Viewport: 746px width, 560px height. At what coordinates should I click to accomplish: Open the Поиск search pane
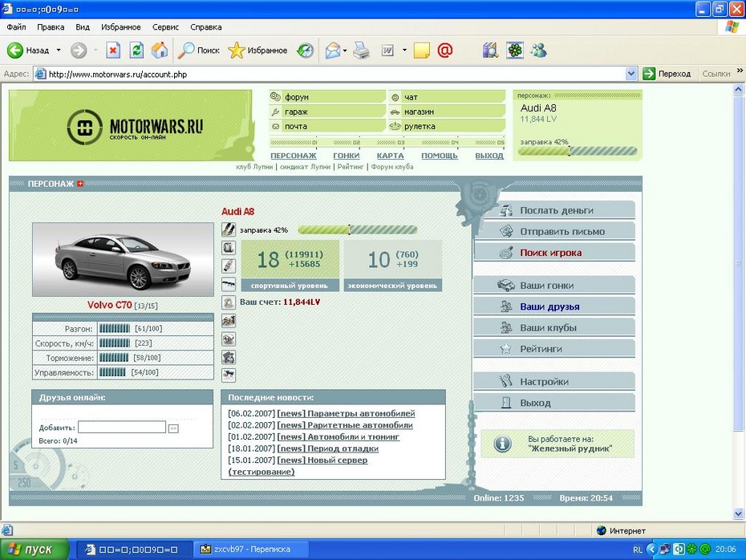point(198,50)
